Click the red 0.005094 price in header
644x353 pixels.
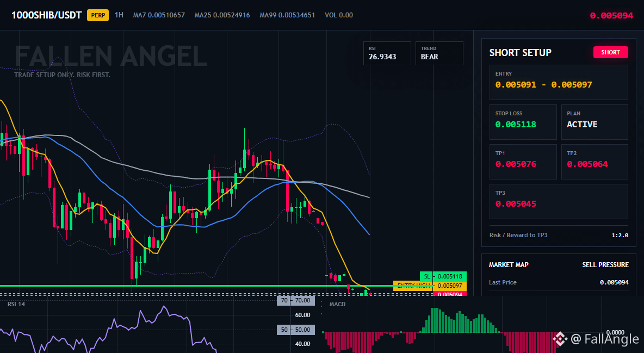click(611, 16)
